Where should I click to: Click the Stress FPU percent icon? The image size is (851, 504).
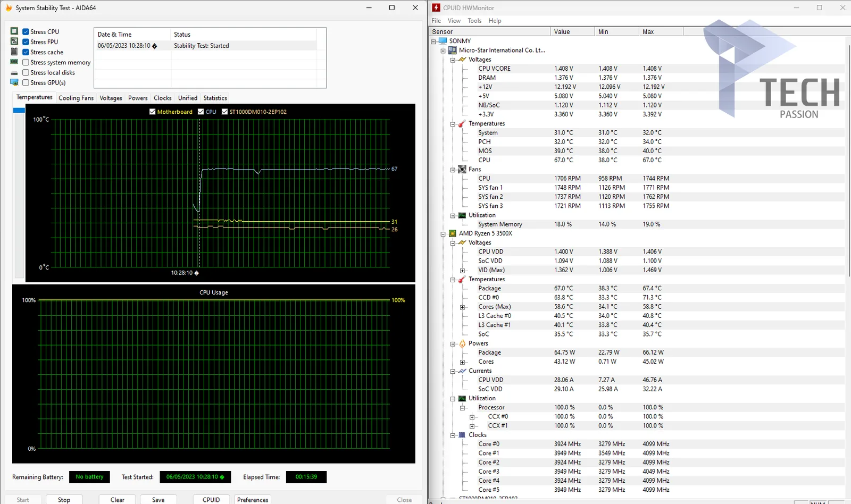14,41
